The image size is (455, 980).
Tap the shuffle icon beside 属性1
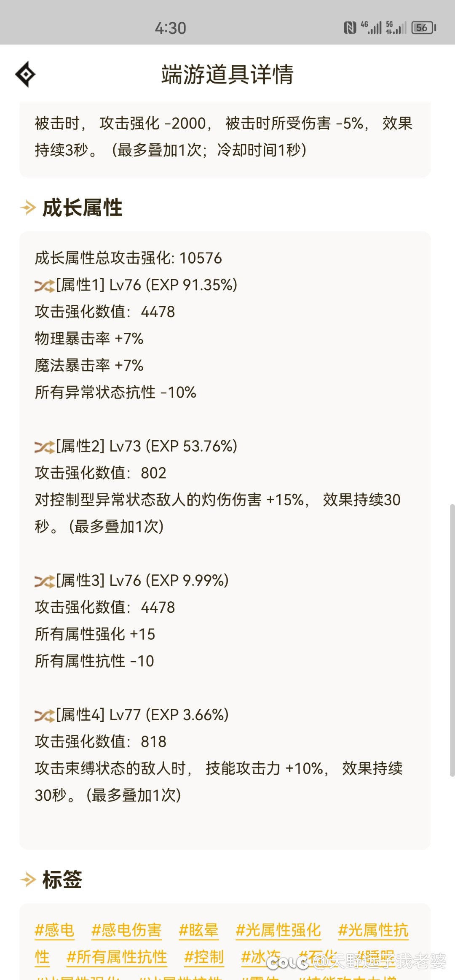[x=45, y=286]
